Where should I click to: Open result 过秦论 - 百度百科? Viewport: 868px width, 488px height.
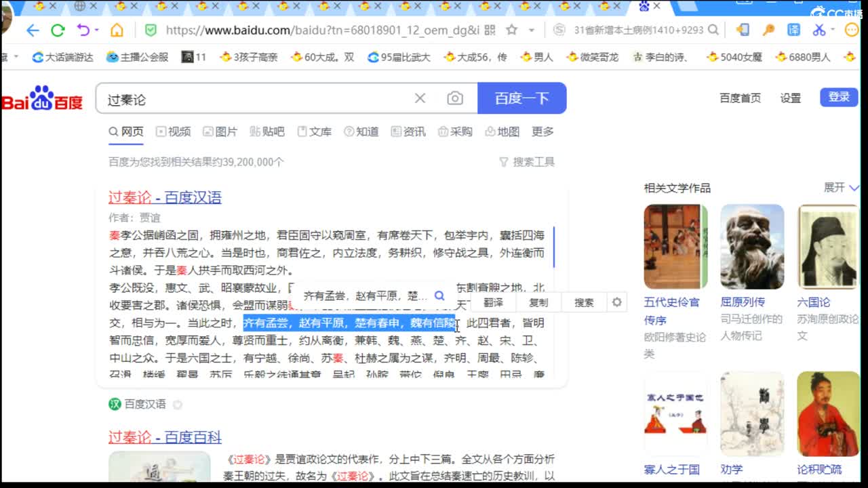coord(165,437)
